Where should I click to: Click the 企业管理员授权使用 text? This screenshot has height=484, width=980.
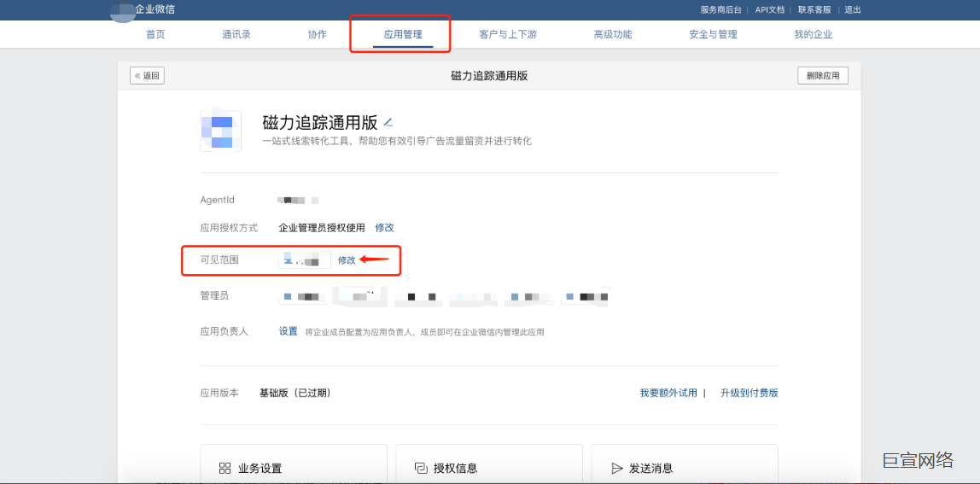(322, 228)
